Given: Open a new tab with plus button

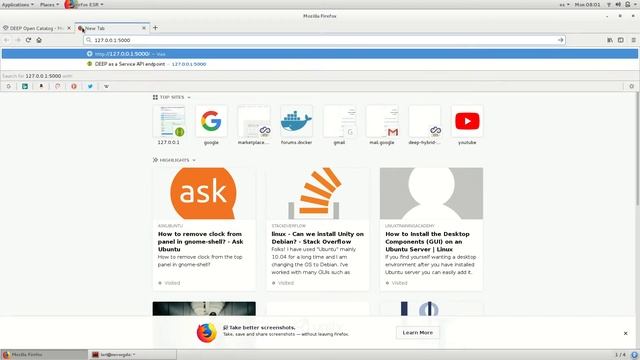Looking at the screenshot, I should coord(155,28).
